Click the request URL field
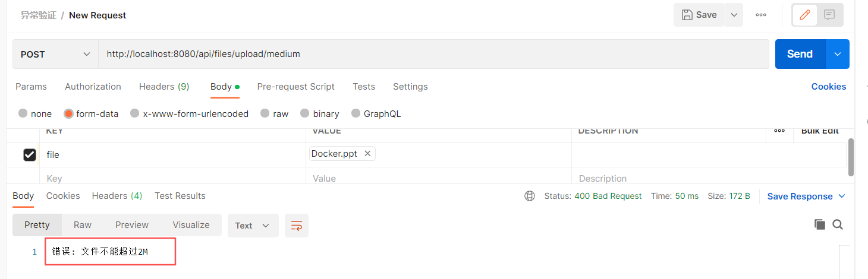The width and height of the screenshot is (868, 279). coord(433,54)
